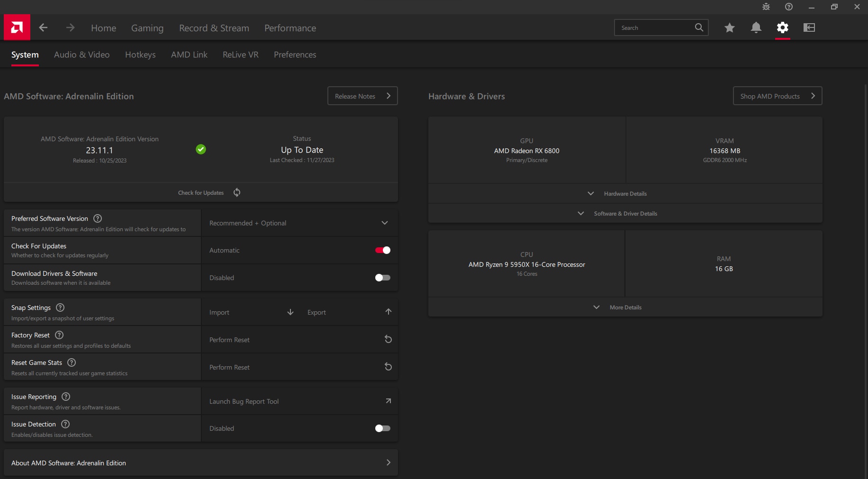Show help for Preferred Software Version
The image size is (868, 479).
pyautogui.click(x=98, y=218)
